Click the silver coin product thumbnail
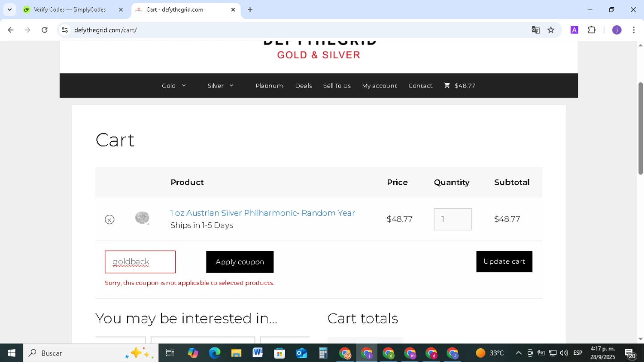The height and width of the screenshot is (362, 644). point(142,218)
